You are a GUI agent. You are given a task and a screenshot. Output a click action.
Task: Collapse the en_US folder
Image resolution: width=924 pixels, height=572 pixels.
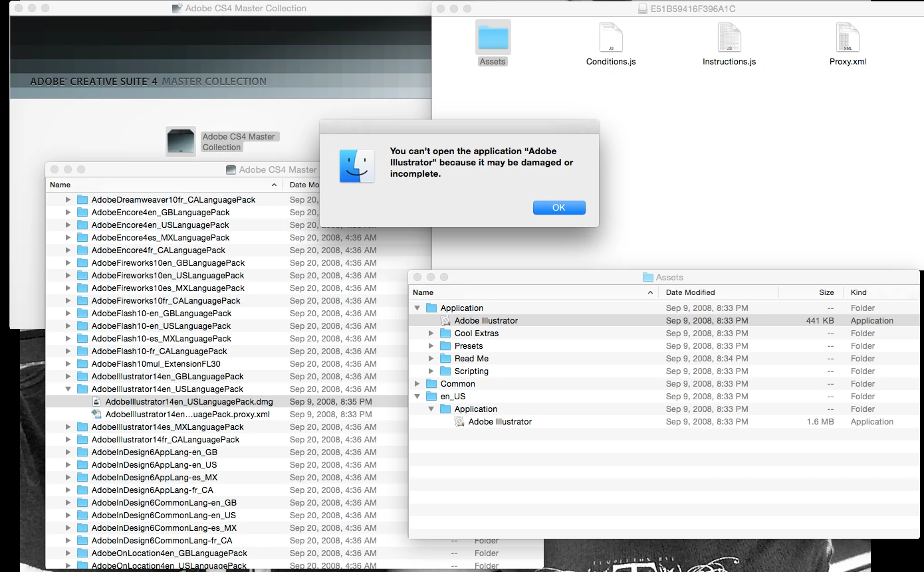coord(417,397)
